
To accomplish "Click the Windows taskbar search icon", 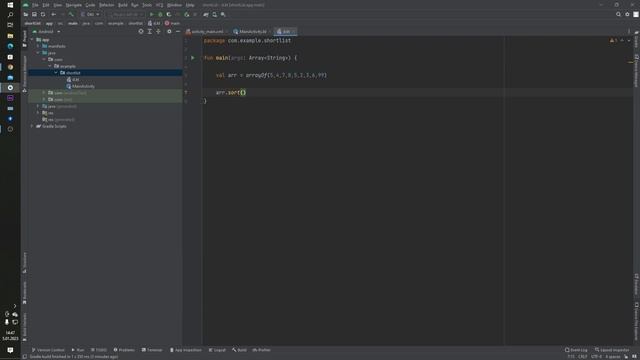I will point(10,15).
